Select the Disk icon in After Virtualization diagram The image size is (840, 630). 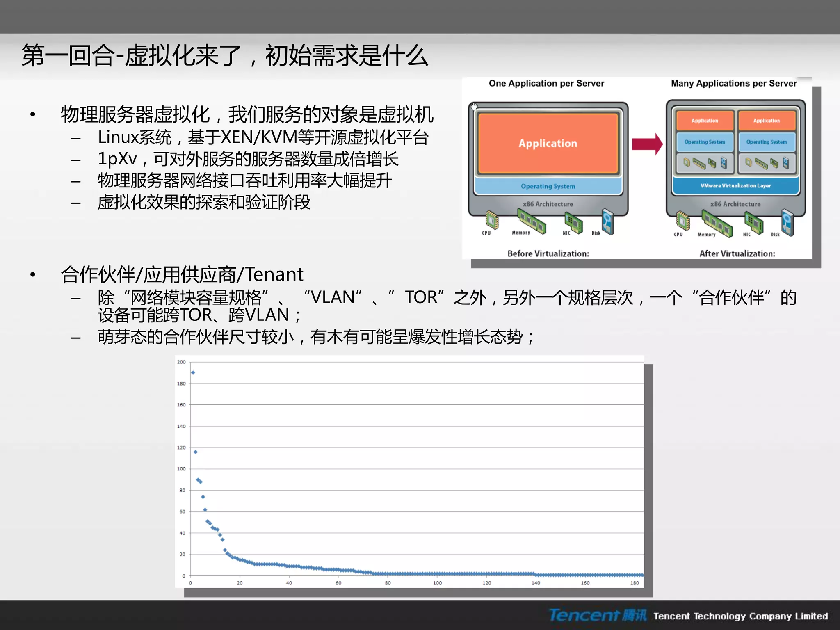tap(787, 223)
